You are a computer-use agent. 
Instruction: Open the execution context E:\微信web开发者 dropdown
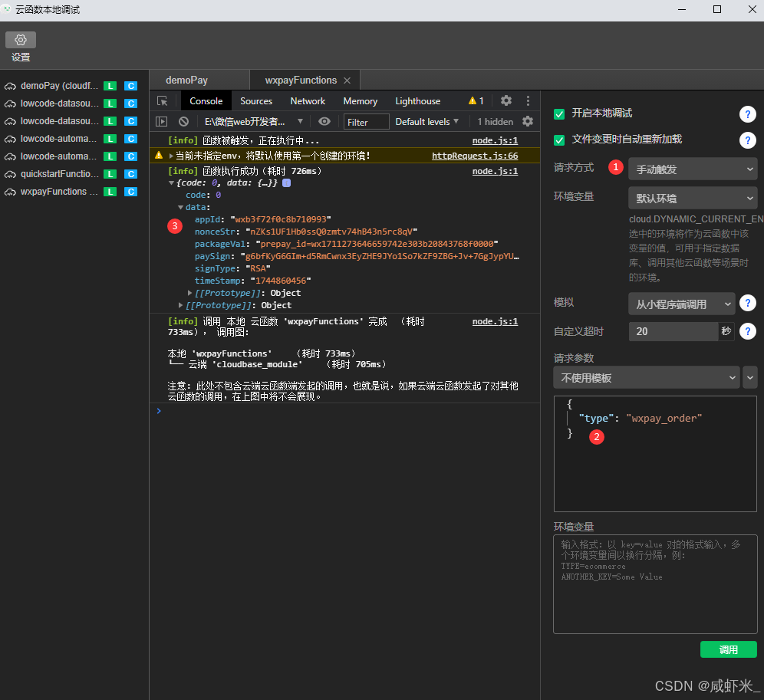pos(253,122)
